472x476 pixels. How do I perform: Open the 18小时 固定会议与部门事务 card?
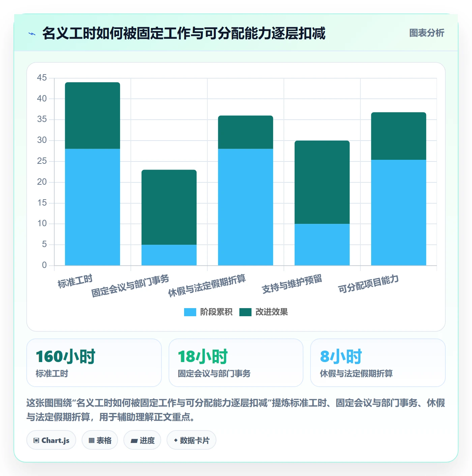pyautogui.click(x=236, y=363)
